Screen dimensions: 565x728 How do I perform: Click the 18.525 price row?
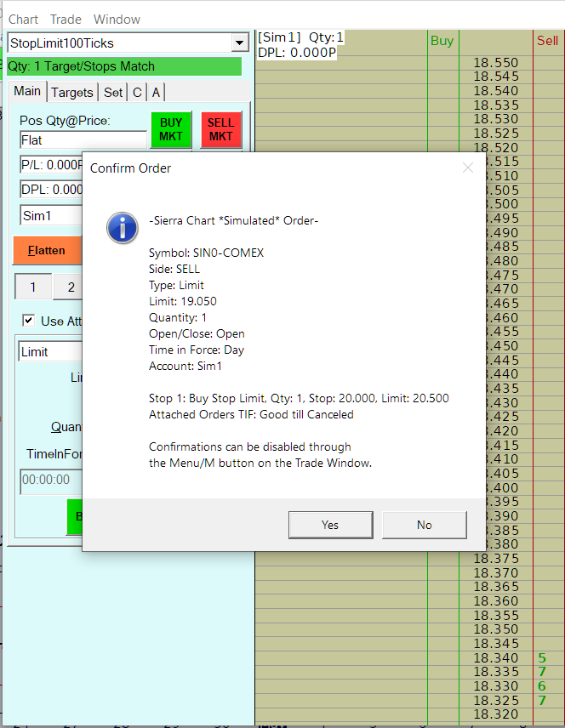[496, 134]
